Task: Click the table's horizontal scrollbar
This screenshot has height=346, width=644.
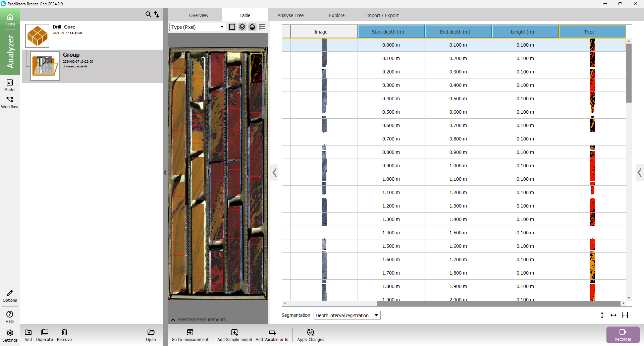Action: tap(498, 303)
